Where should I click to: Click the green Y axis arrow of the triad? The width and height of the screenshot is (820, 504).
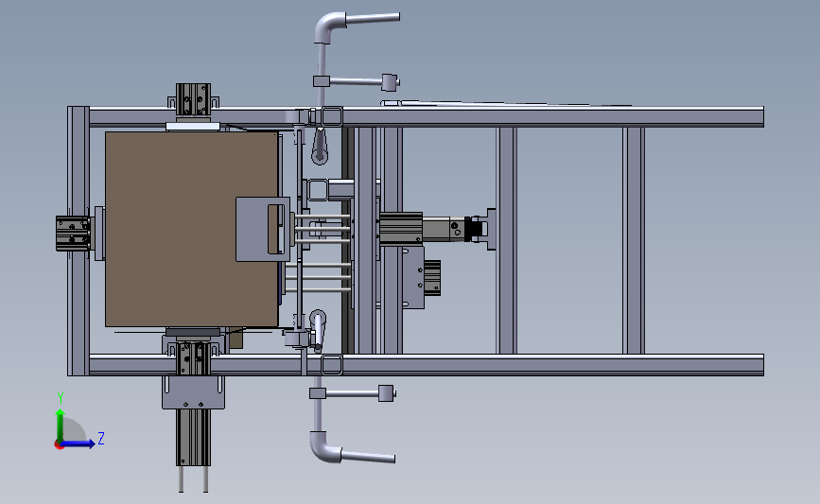tap(61, 425)
